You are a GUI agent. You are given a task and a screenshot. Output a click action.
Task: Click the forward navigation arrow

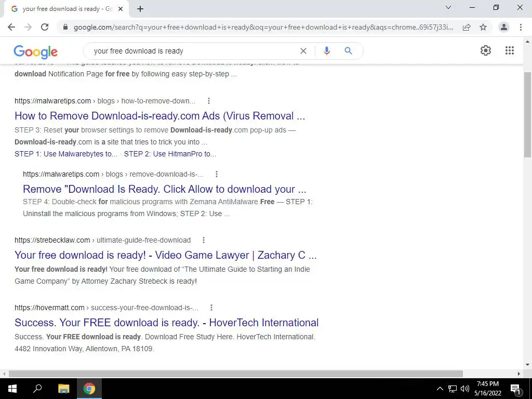28,27
